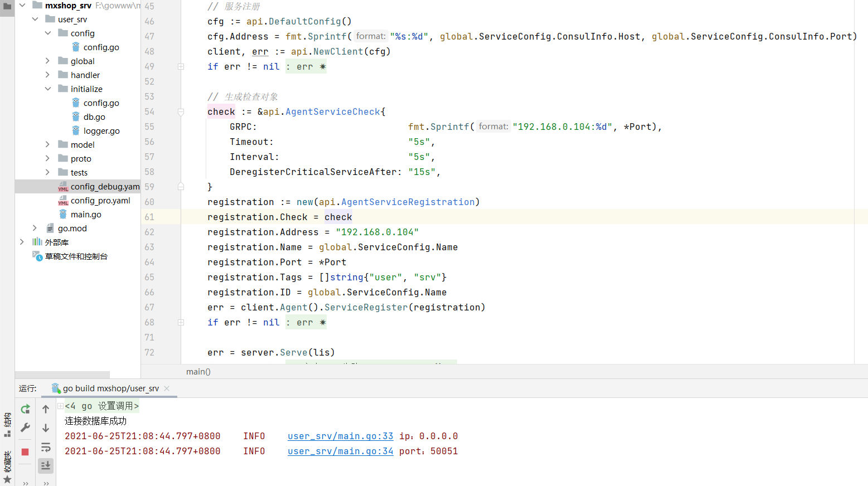Expand folded err block on line 68

[306, 323]
